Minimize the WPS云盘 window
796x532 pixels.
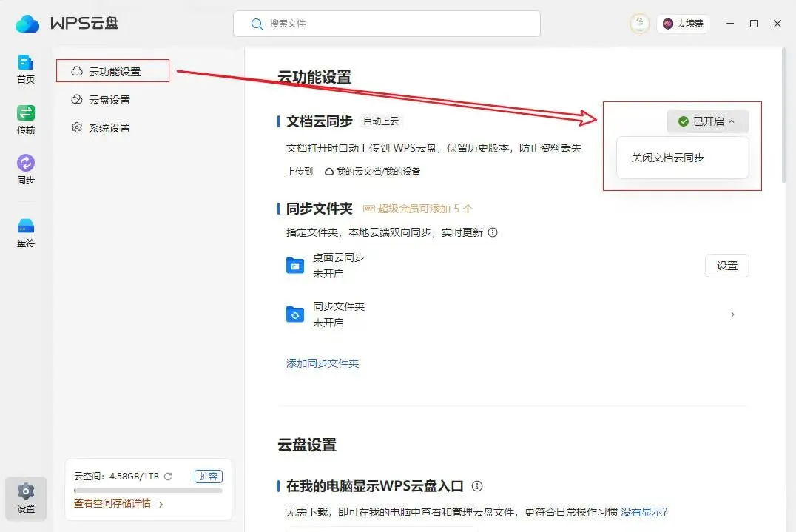pyautogui.click(x=730, y=24)
